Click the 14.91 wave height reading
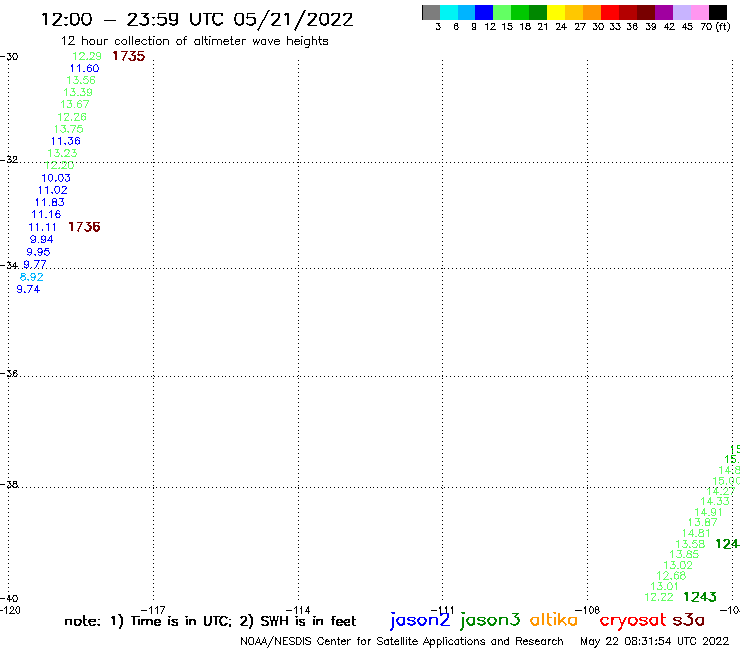740x650 pixels. coord(708,512)
